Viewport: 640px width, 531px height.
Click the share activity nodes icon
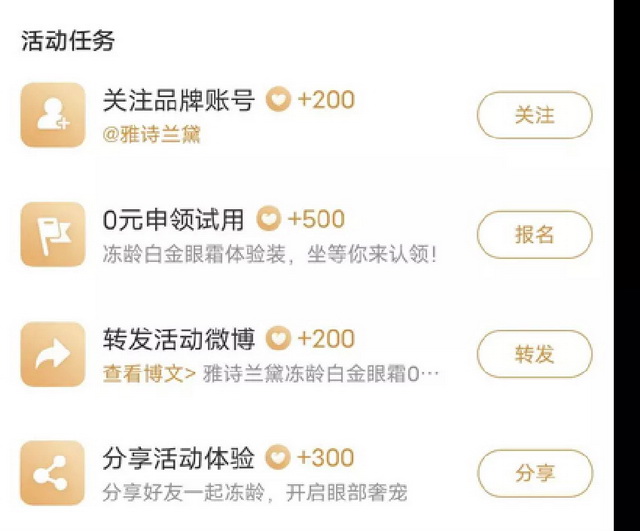[53, 473]
